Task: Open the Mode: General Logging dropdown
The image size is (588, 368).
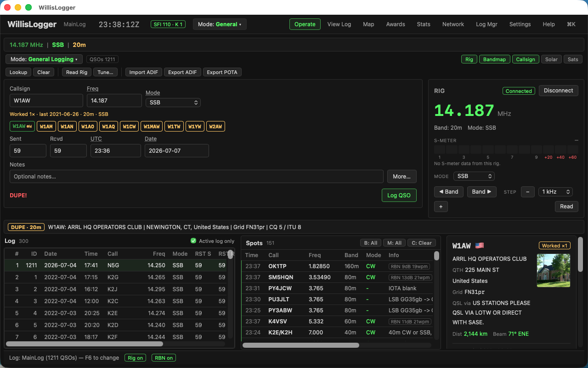Action: [44, 59]
